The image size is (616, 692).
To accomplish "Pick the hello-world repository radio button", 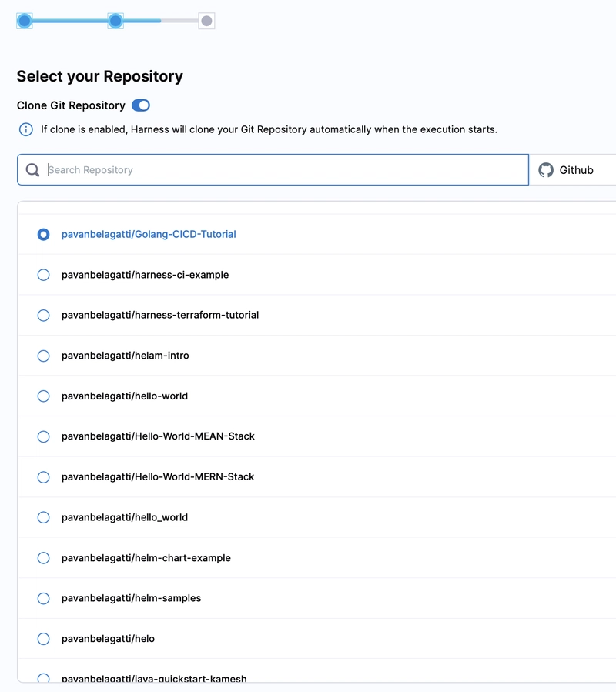I will 44,396.
